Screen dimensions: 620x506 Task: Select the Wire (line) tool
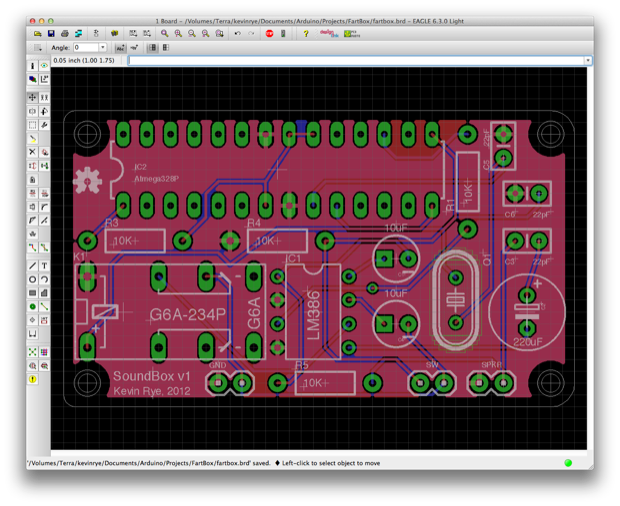point(32,266)
